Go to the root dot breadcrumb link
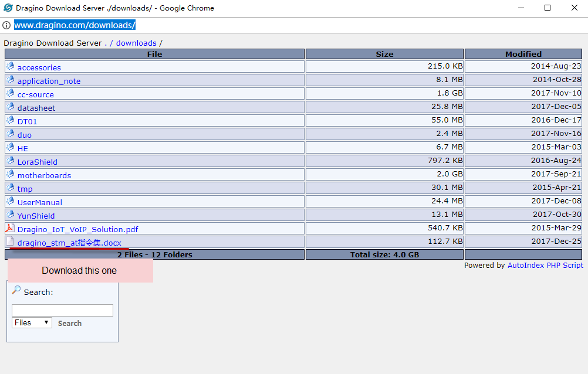 [106, 43]
